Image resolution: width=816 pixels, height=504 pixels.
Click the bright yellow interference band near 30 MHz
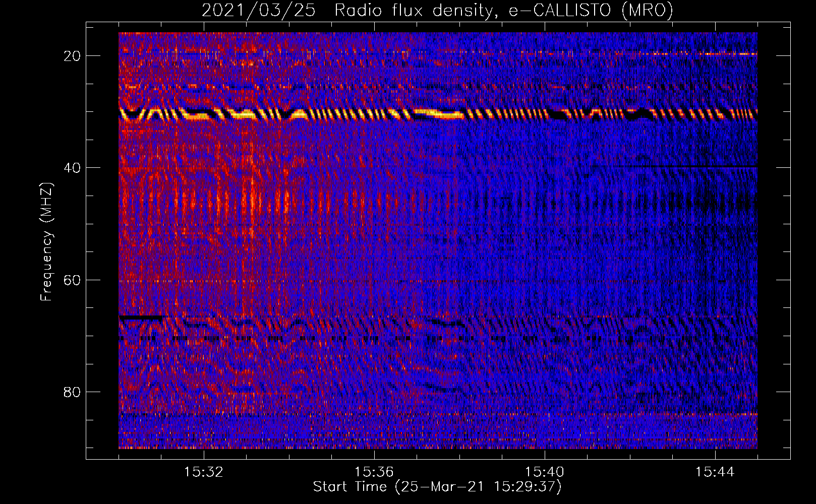(438, 114)
